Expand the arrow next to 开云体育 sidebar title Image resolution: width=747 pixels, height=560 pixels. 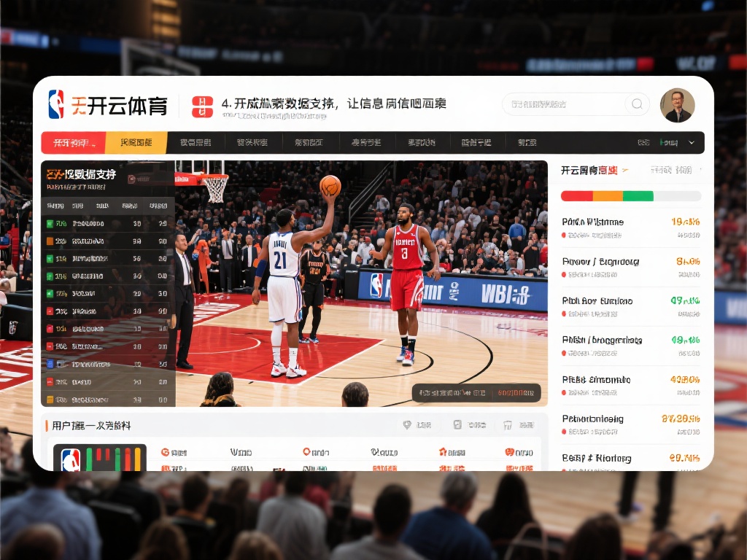(x=625, y=171)
